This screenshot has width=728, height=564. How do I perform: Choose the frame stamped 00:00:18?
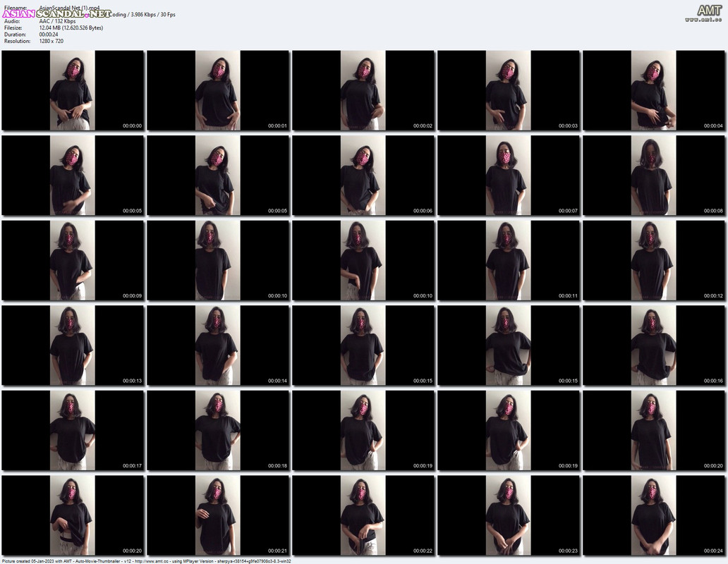[x=218, y=431]
